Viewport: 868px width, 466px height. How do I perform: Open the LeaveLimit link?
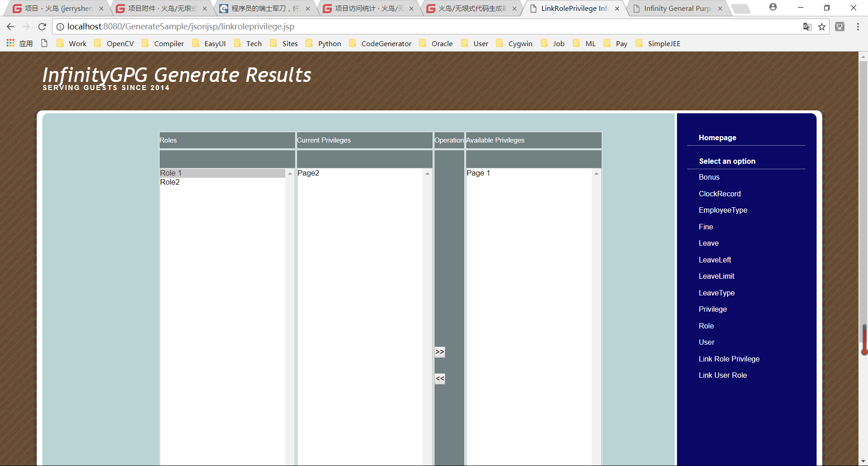(717, 276)
